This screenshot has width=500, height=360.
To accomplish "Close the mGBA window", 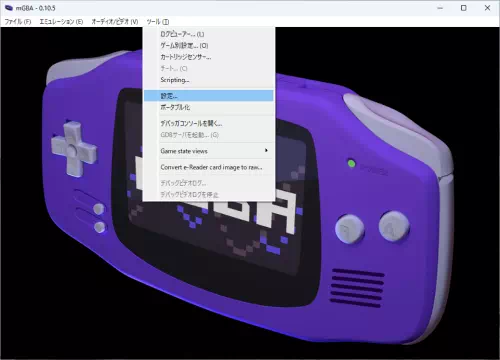I will [x=487, y=8].
